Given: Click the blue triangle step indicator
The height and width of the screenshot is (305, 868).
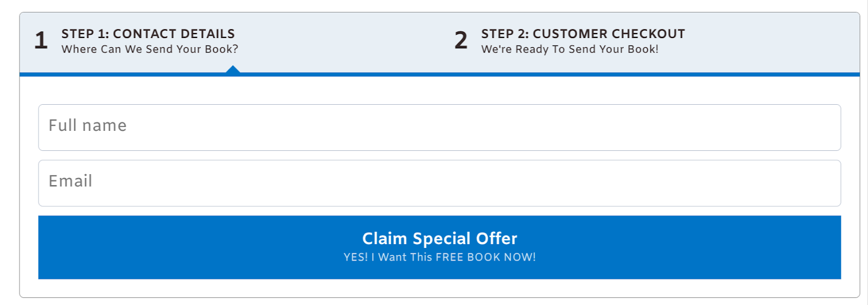Looking at the screenshot, I should point(233,69).
